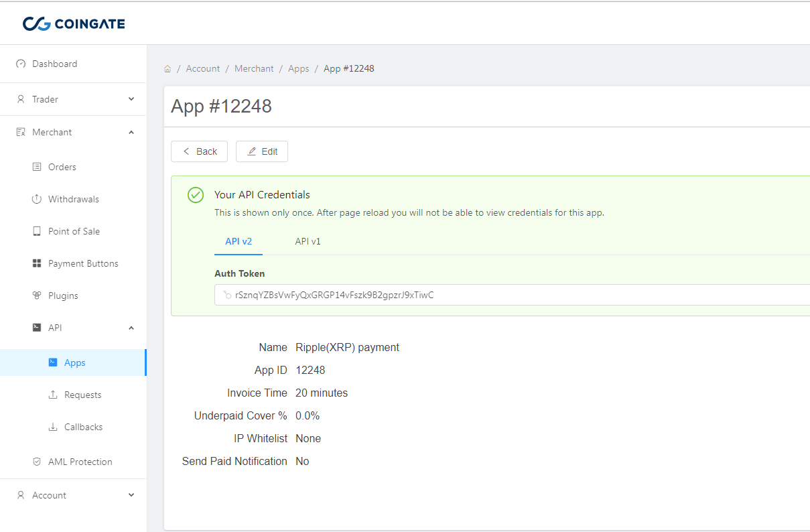The width and height of the screenshot is (810, 532).
Task: Click the Your API Credentials heading
Action: 262,195
